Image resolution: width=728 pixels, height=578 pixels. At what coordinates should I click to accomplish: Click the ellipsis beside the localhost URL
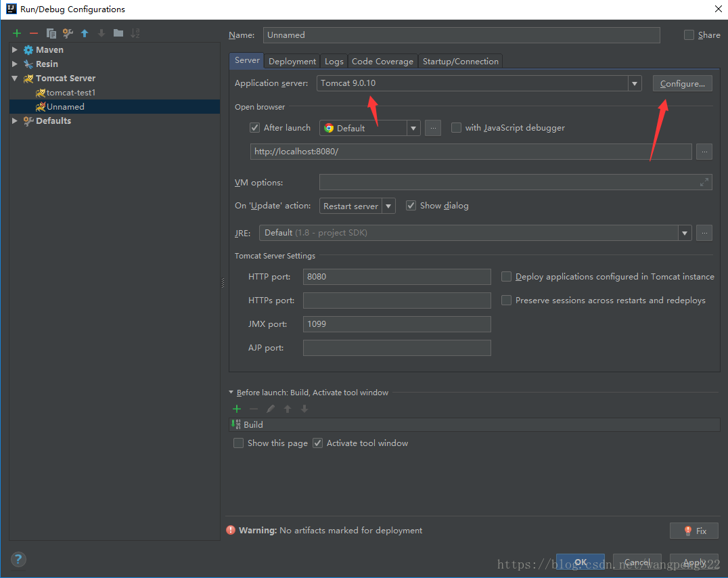click(x=704, y=152)
